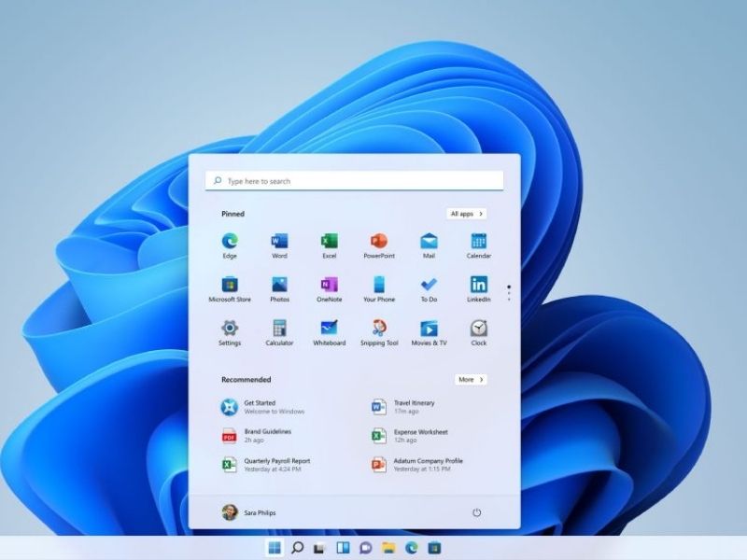
Task: Launch the To Do app
Action: [429, 289]
